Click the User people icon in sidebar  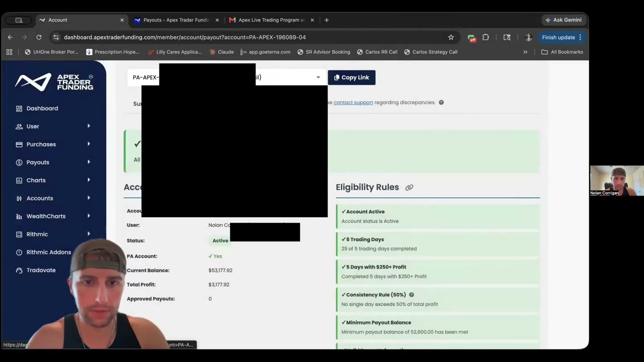click(x=19, y=127)
